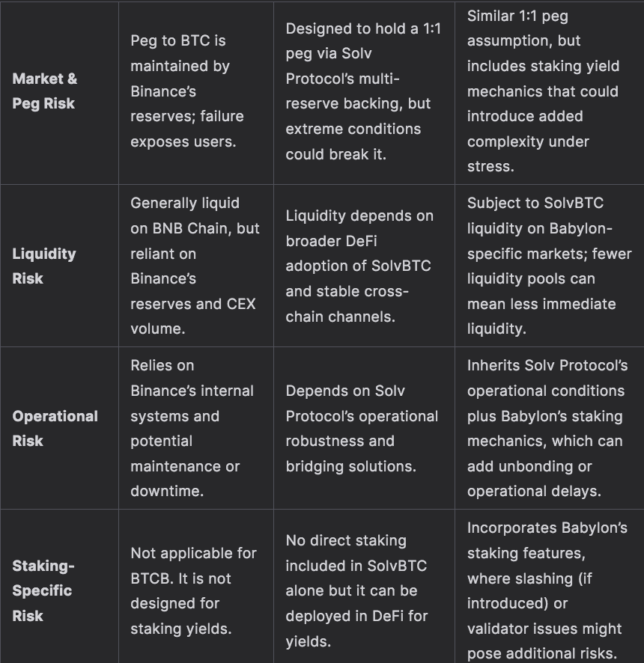Select the Operational Risk row header

click(x=55, y=428)
